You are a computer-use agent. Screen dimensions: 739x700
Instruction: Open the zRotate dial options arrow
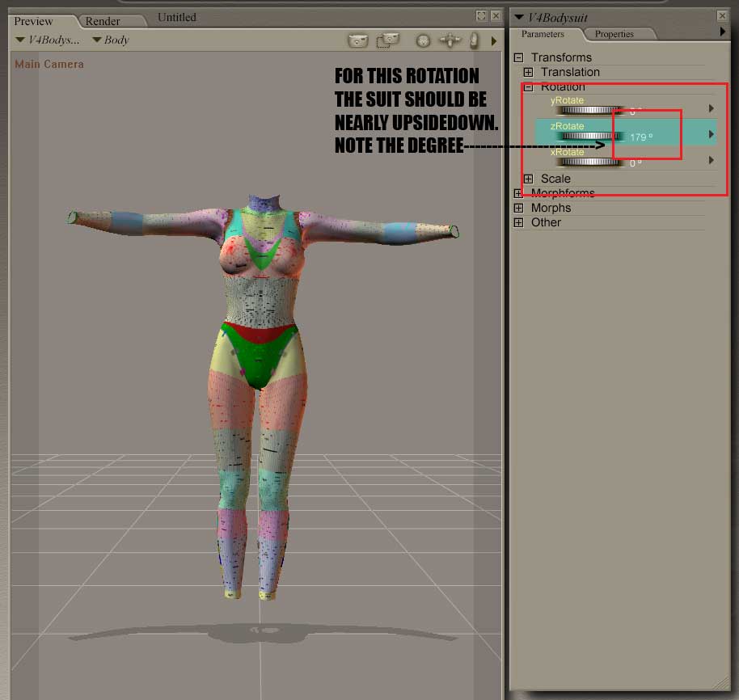[712, 134]
